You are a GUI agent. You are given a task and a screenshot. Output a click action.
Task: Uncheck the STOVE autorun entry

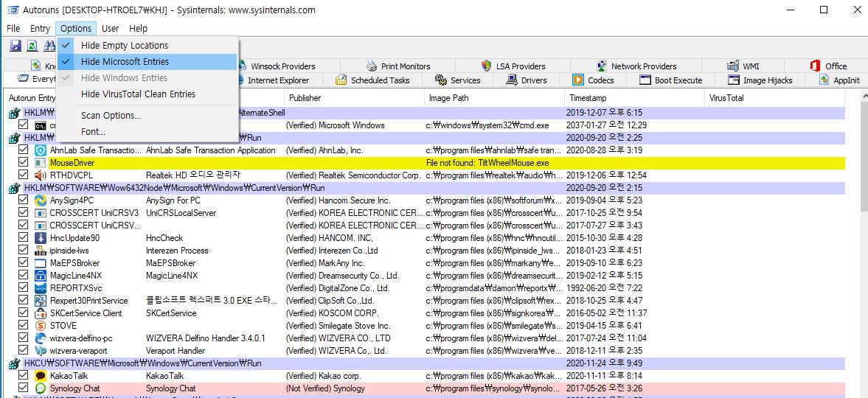(x=24, y=325)
